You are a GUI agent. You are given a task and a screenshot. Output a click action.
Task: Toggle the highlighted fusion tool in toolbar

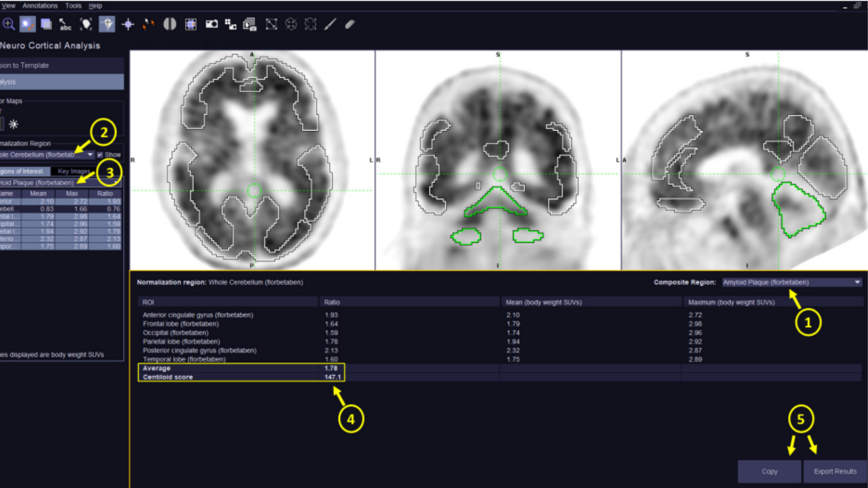coord(27,24)
